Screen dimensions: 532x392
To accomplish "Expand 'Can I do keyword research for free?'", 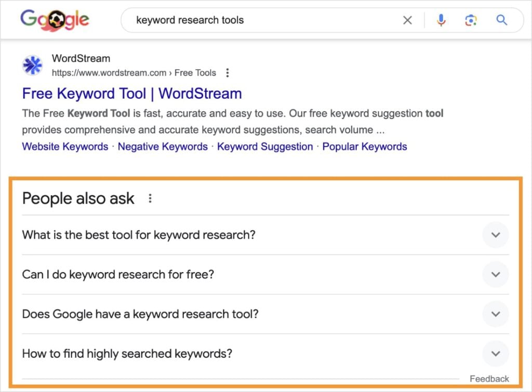I will pyautogui.click(x=495, y=274).
